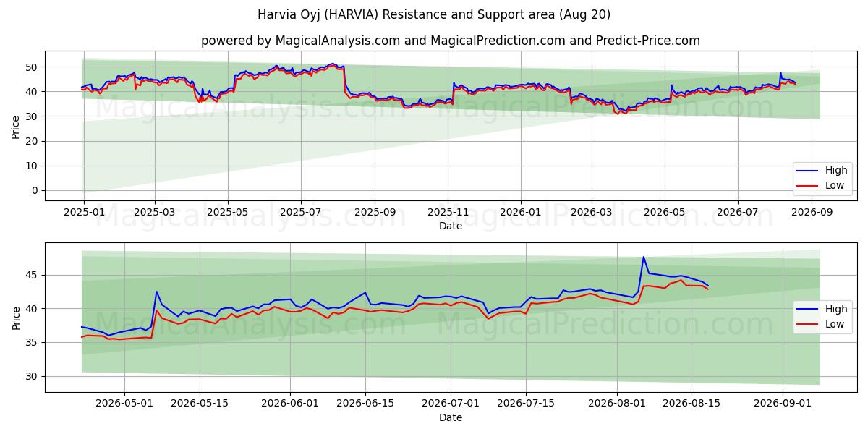The width and height of the screenshot is (868, 434).
Task: Click the '2026-09' date tick on upper chart
Action: (x=812, y=212)
